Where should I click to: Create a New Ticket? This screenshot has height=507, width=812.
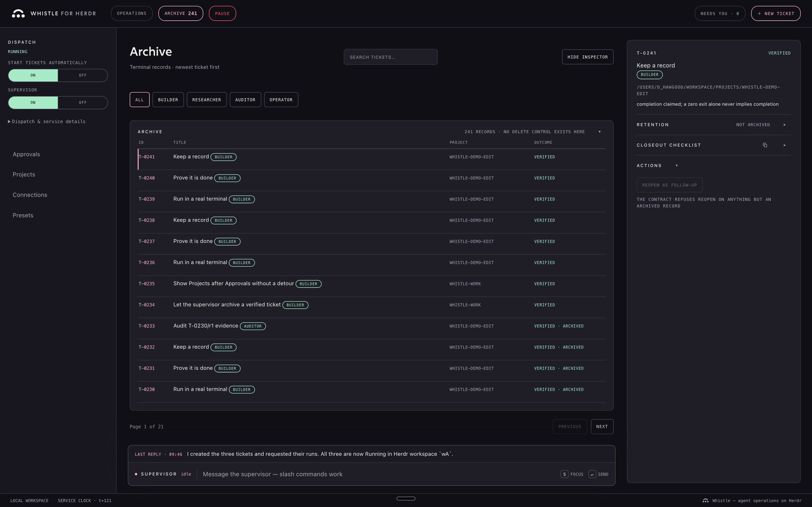776,14
